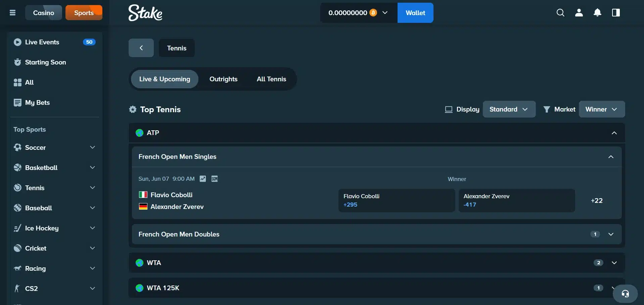Click the Top Tennis star badge icon
Viewport: 644px width, 305px height.
click(133, 109)
